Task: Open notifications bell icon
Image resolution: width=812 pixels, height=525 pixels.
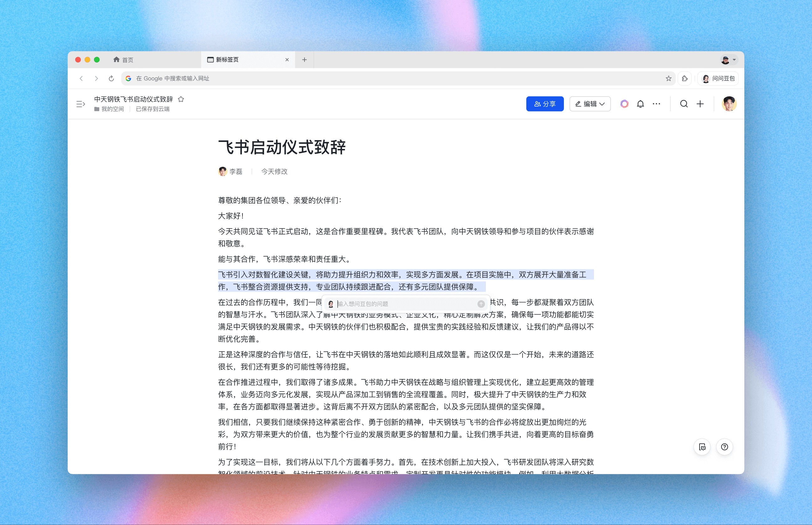Action: coord(640,104)
